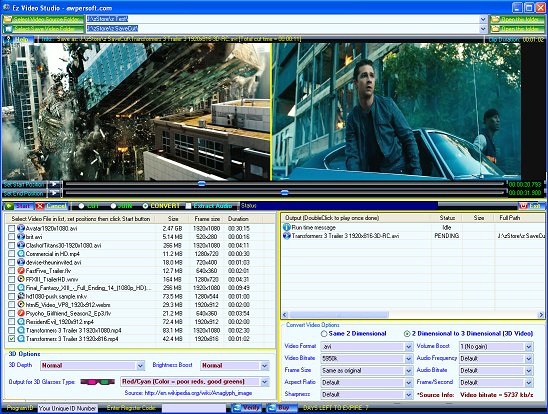Select the JOIN mode radio button

click(113, 206)
